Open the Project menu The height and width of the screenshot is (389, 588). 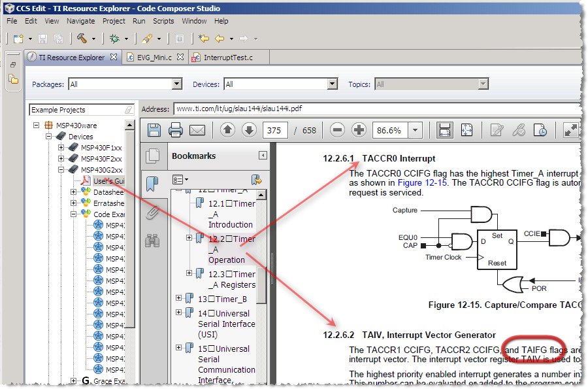tap(114, 21)
